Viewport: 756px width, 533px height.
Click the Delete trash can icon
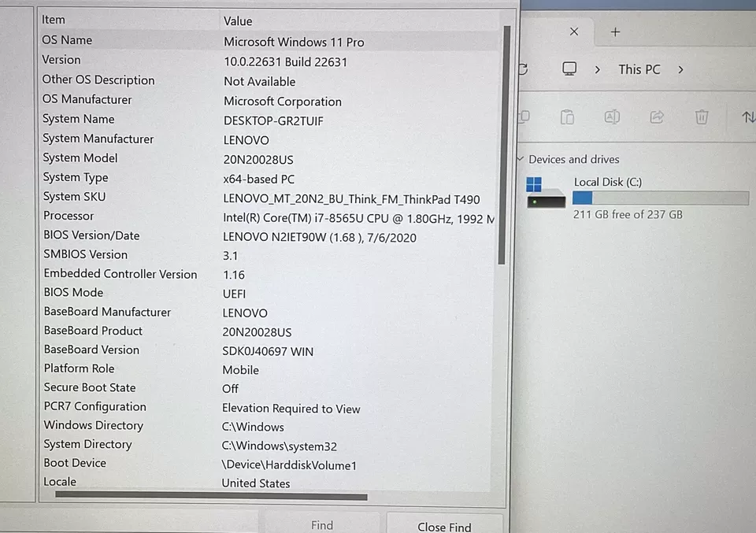point(702,117)
